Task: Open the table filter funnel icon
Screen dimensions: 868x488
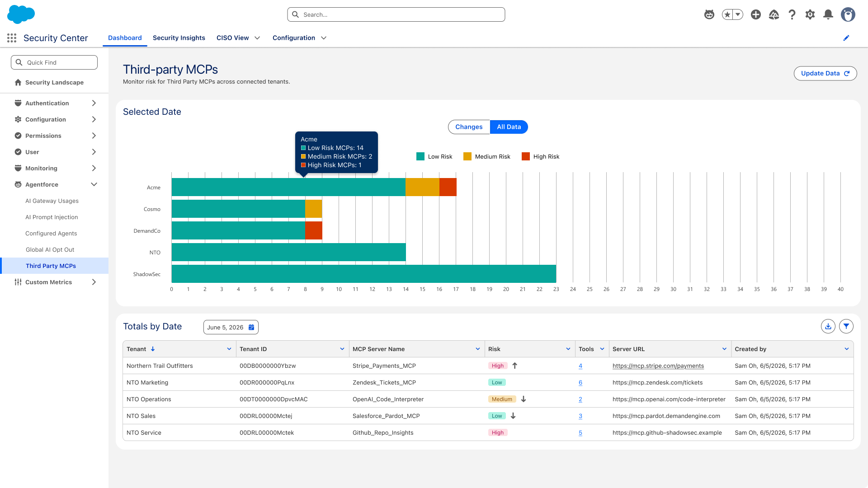Action: tap(846, 326)
